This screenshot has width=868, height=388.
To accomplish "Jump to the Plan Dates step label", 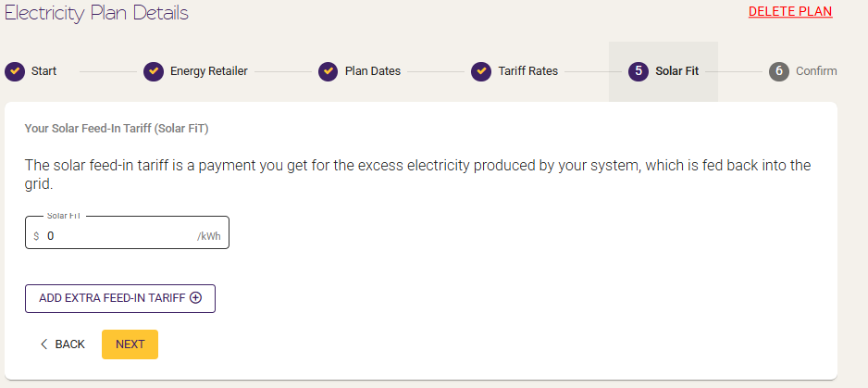I will pos(373,71).
